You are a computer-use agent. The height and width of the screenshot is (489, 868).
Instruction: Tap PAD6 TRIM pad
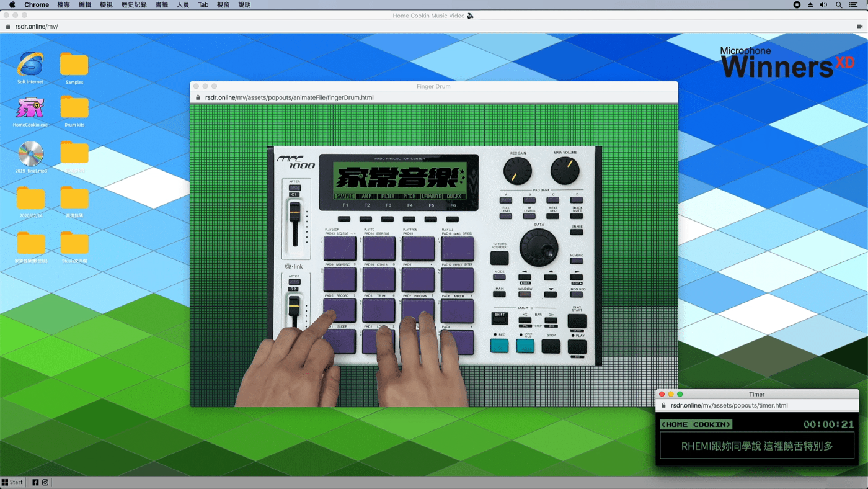tap(379, 311)
